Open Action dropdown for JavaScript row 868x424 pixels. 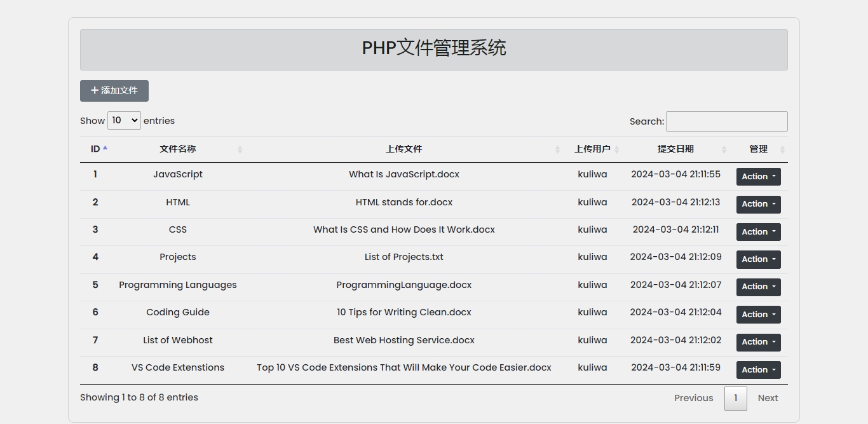[x=758, y=177]
